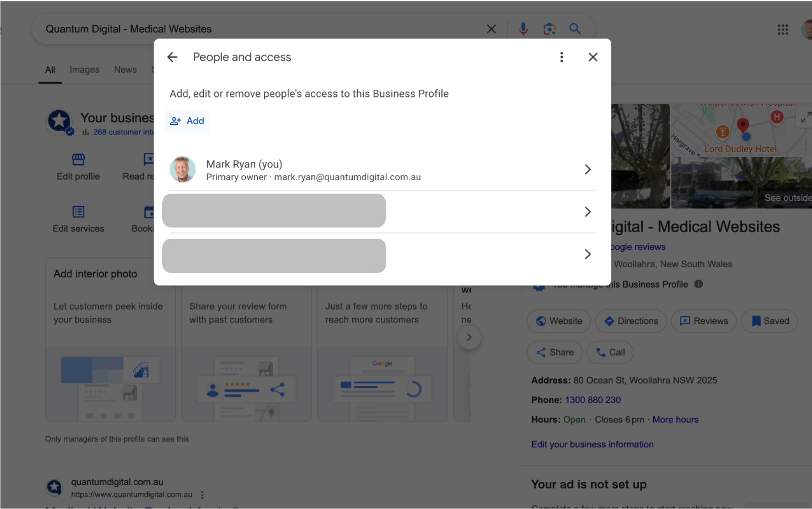The width and height of the screenshot is (812, 509).
Task: Expand the map with the expand icon
Action: tap(805, 117)
